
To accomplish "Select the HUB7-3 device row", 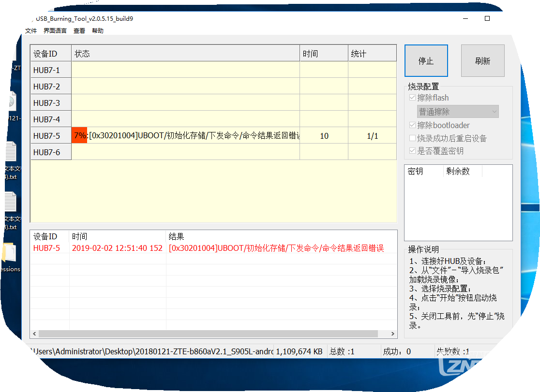I will (x=213, y=103).
